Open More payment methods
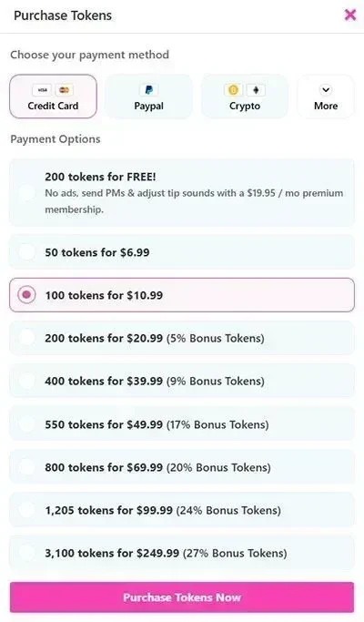The image size is (364, 622). (x=326, y=97)
